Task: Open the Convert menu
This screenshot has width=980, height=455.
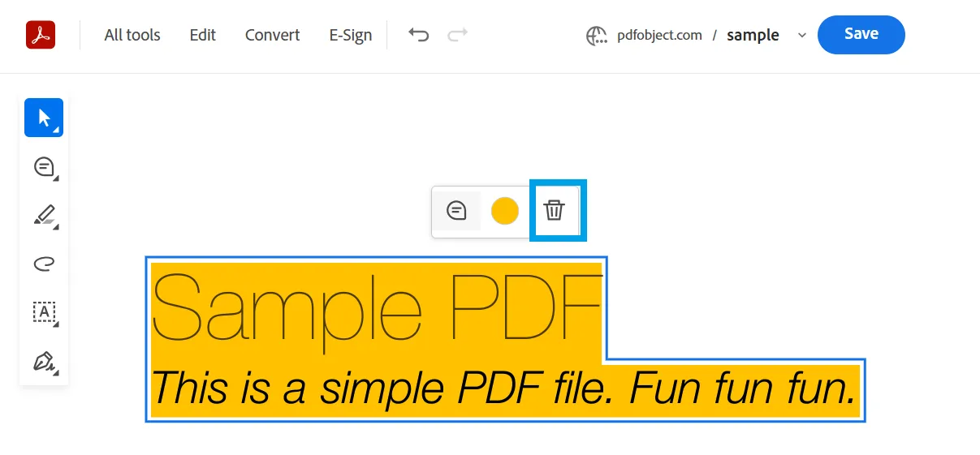Action: (273, 35)
